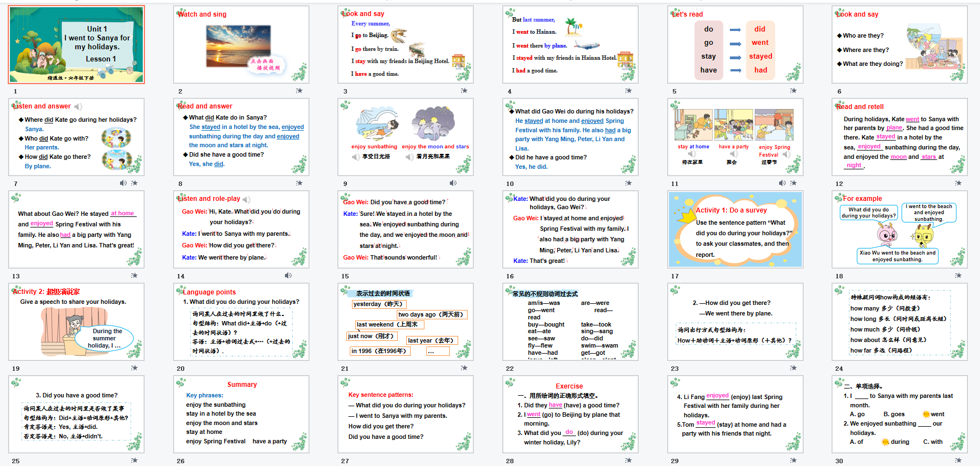Screen dimensions: 980x466
Task: Click the animation star under slide 18
Action: click(x=957, y=275)
